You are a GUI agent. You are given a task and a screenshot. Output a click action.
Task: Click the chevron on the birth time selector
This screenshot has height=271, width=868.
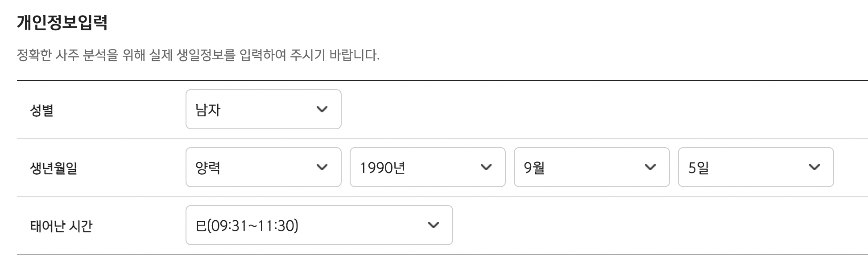(x=433, y=225)
